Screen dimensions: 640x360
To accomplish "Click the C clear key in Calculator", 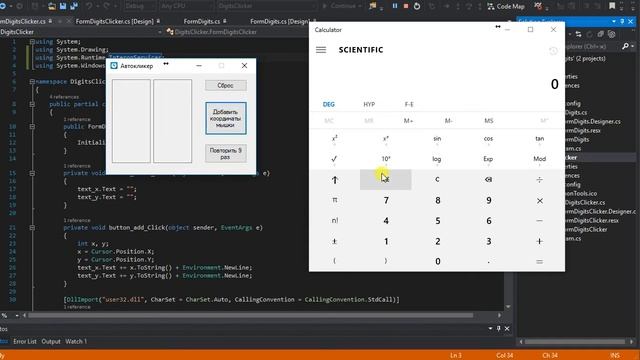I will 437,180.
